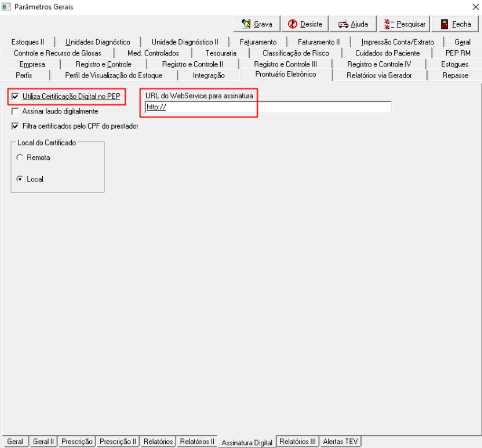Close the Parâmetros Gerais window

click(x=475, y=7)
